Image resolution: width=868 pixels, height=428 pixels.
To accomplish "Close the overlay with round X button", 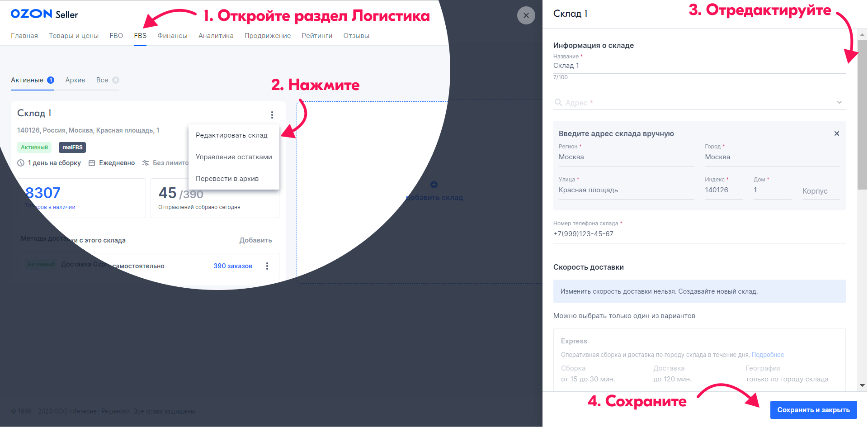I will 526,15.
